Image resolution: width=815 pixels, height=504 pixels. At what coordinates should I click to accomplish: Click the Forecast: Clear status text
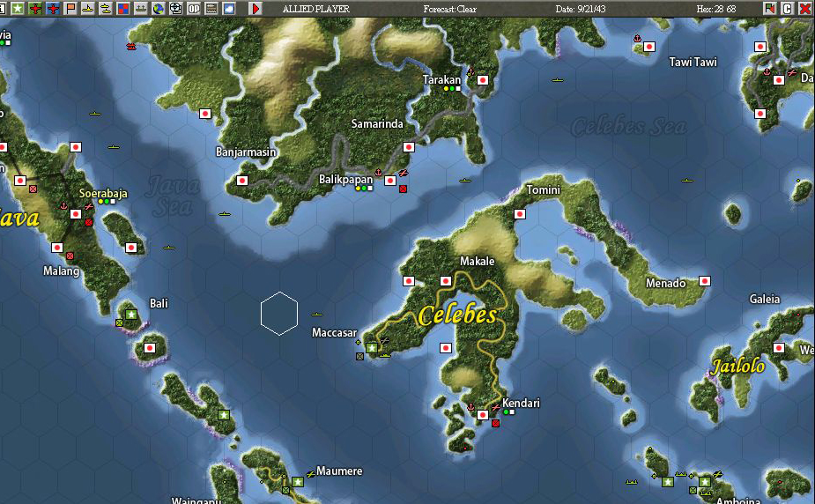pyautogui.click(x=449, y=9)
